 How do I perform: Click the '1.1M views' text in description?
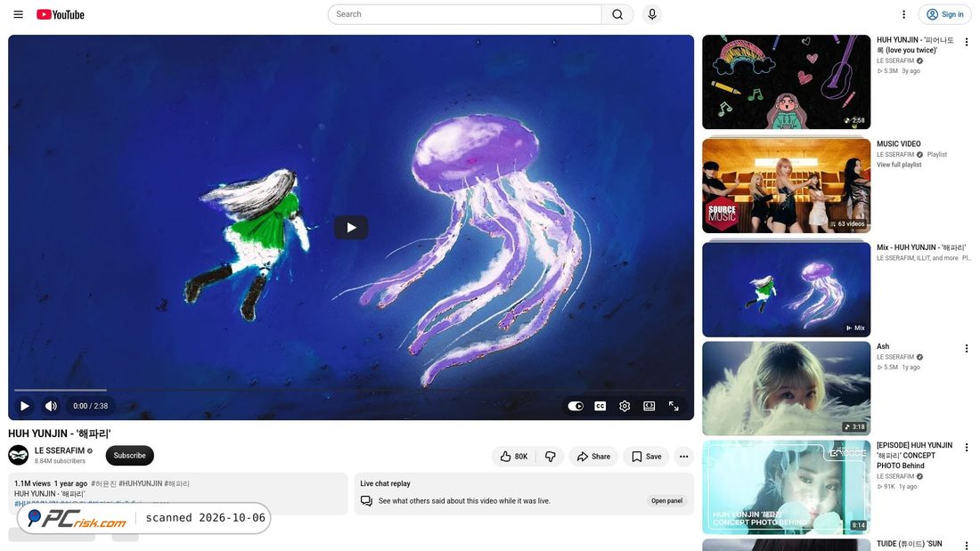click(32, 483)
